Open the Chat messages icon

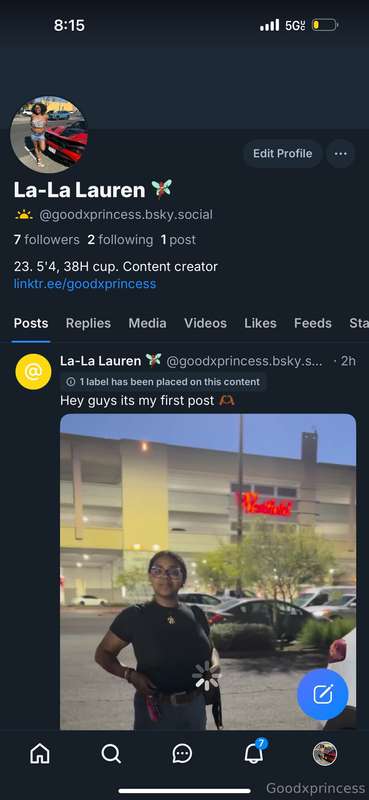[x=182, y=753]
